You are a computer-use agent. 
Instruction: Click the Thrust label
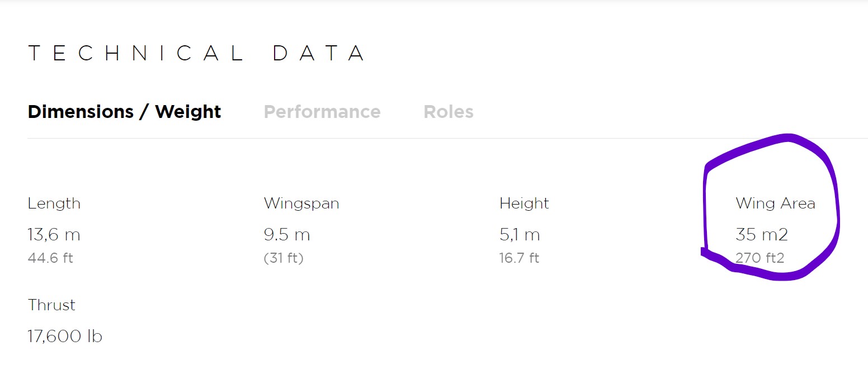51,305
